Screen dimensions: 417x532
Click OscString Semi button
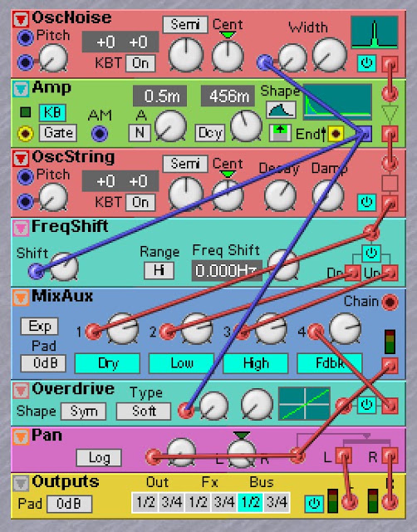[185, 164]
